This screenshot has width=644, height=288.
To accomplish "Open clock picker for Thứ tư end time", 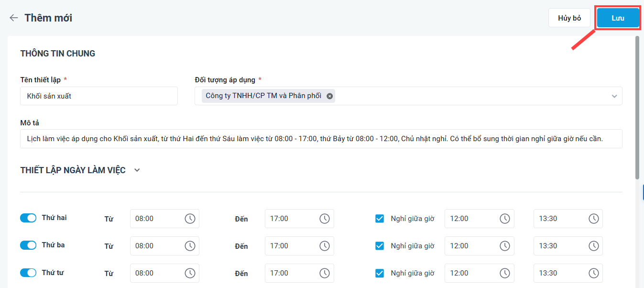I will pyautogui.click(x=325, y=273).
